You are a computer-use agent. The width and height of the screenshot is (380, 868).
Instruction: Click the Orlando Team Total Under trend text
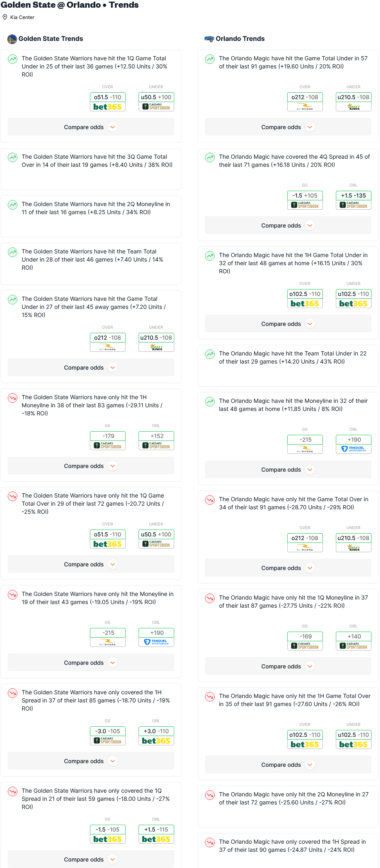(x=292, y=357)
